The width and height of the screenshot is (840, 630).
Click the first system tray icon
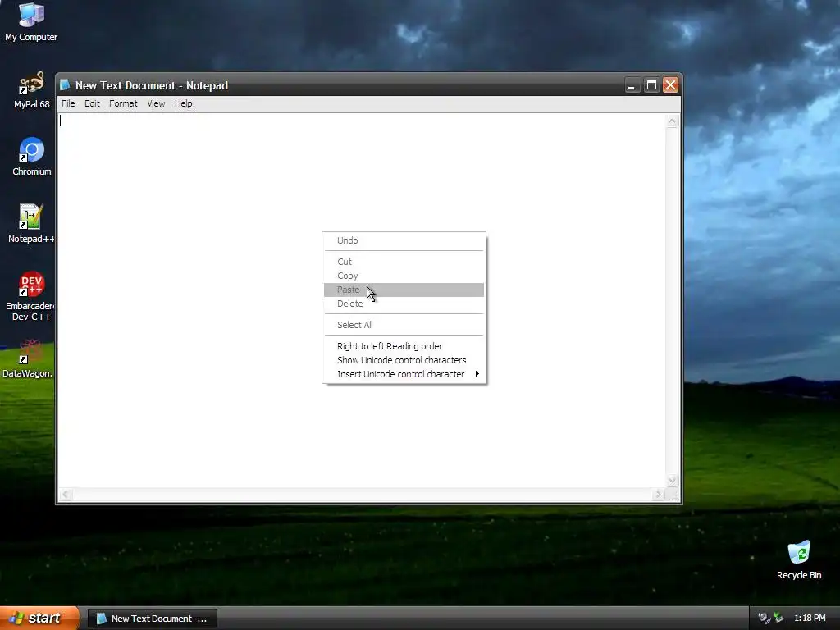coord(764,619)
